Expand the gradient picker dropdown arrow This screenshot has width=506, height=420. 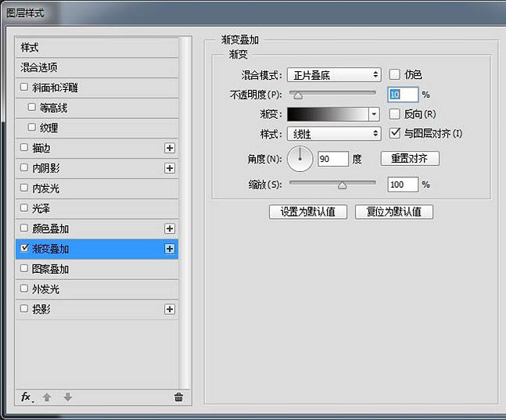[x=375, y=114]
